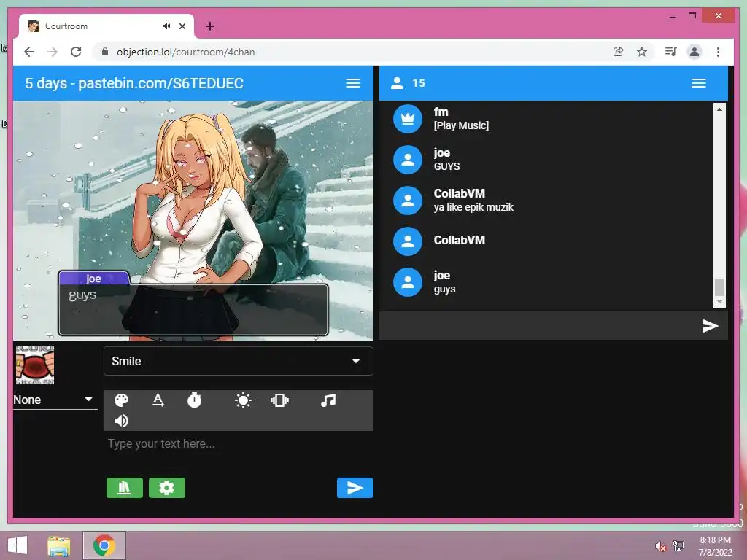The image size is (747, 560).
Task: Close the Courtroom browser tab
Action: (182, 26)
